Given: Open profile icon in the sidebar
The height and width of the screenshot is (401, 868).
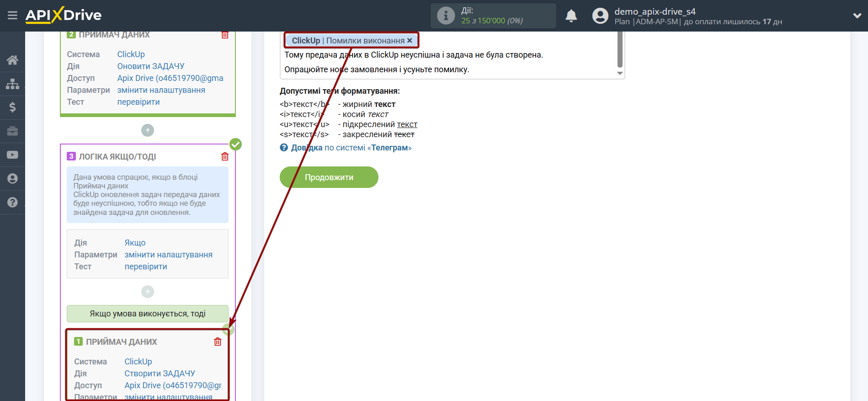Looking at the screenshot, I should click(12, 179).
